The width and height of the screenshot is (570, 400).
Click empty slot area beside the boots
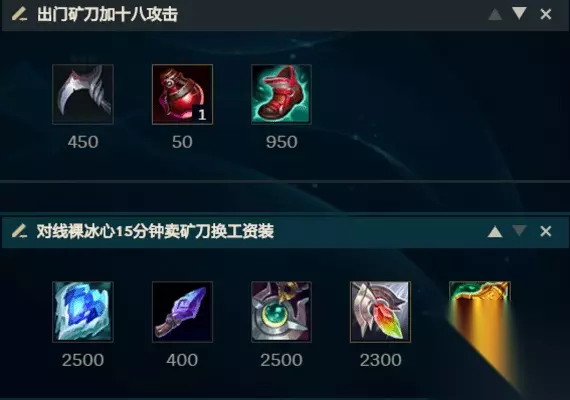(380, 94)
